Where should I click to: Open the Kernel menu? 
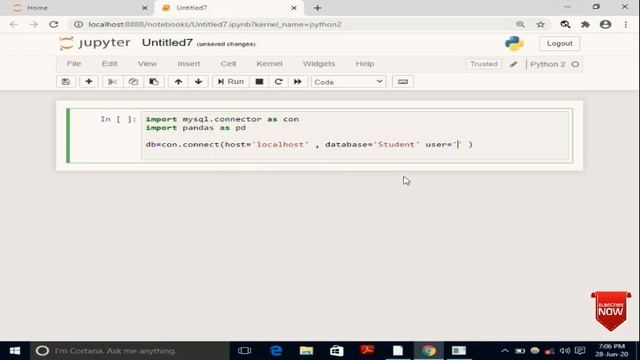(269, 64)
